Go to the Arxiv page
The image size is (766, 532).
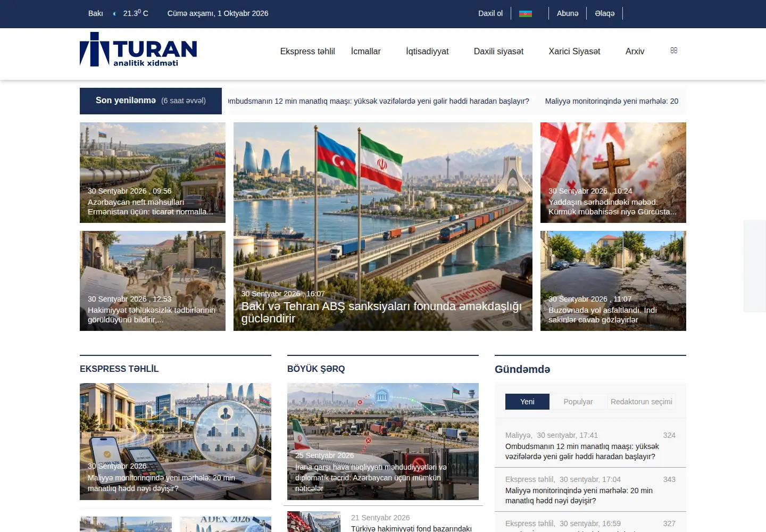(x=635, y=52)
